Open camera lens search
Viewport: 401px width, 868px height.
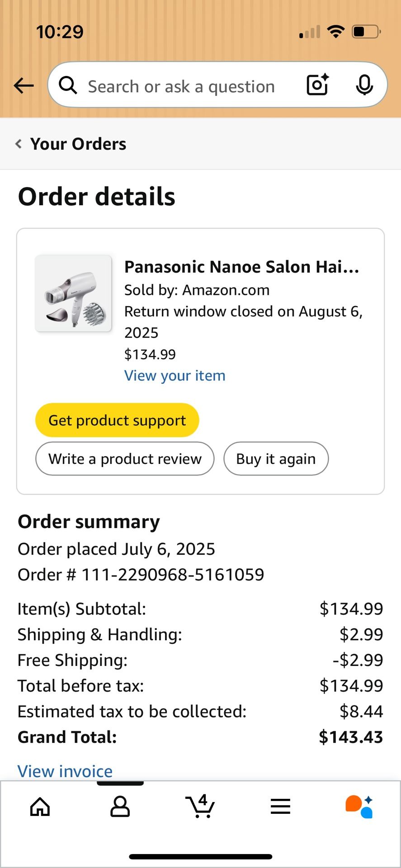317,85
